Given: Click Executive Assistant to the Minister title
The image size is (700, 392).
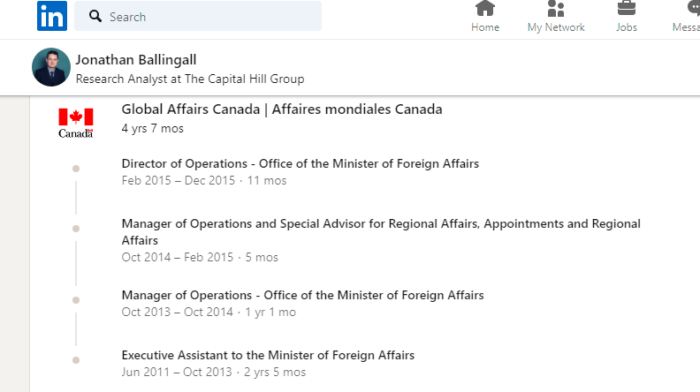Looking at the screenshot, I should click(x=268, y=355).
